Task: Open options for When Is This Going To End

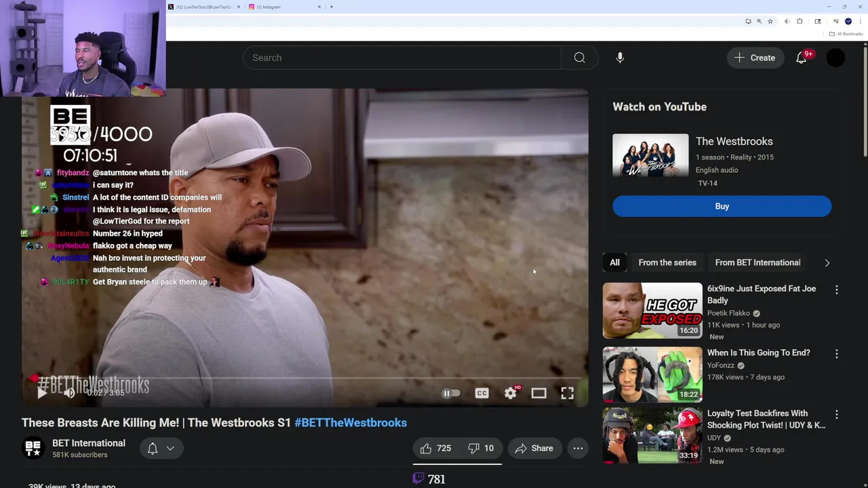Action: tap(836, 353)
